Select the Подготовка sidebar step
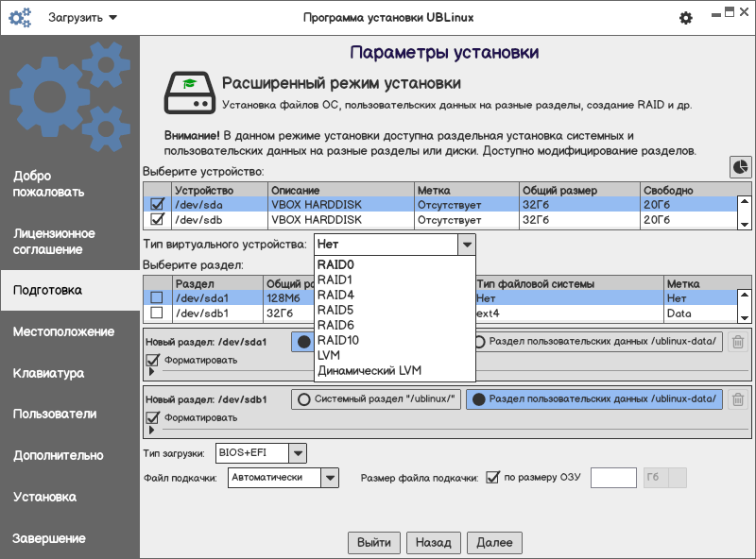This screenshot has width=756, height=559. coord(70,290)
